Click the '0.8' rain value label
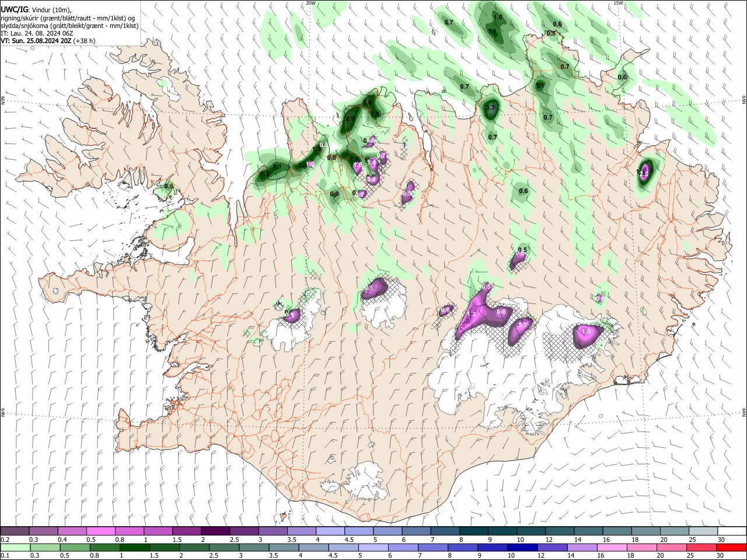The height and width of the screenshot is (560, 747). (x=331, y=157)
